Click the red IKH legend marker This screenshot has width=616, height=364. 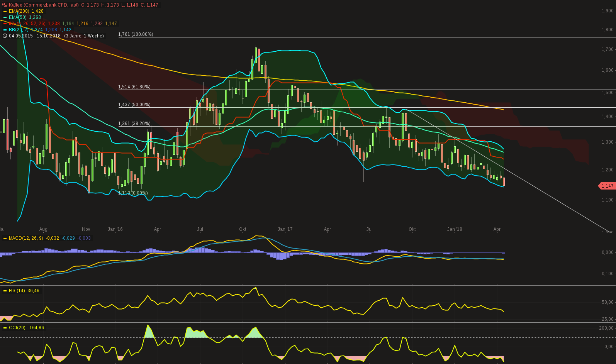[5, 24]
